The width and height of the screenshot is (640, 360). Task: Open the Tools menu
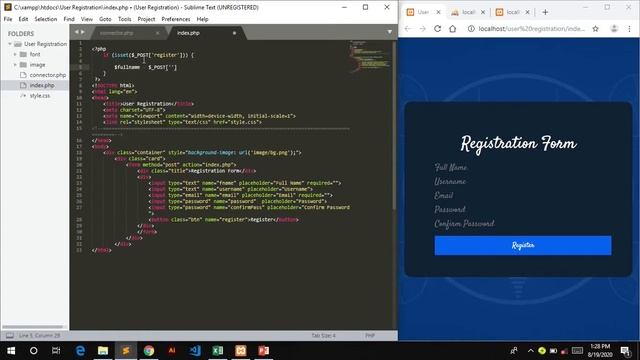(124, 19)
